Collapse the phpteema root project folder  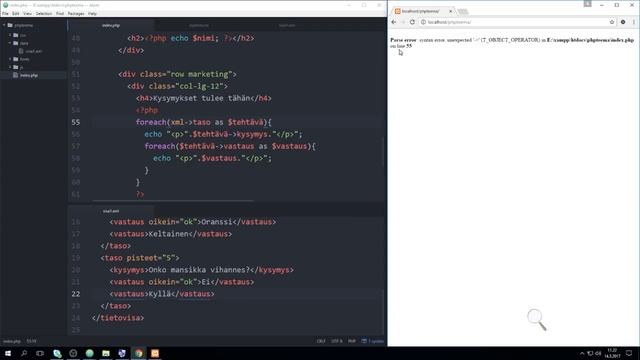(4, 25)
